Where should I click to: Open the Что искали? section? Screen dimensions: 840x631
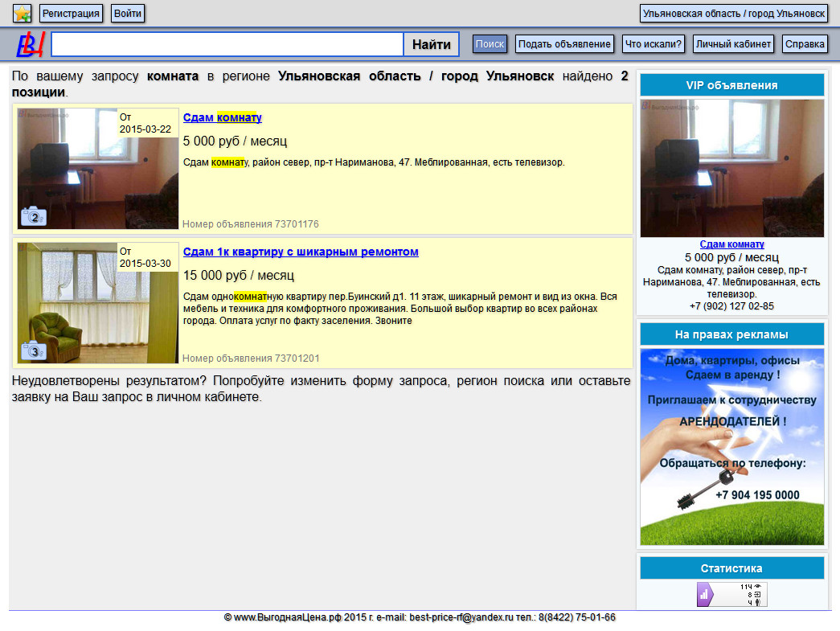(653, 44)
